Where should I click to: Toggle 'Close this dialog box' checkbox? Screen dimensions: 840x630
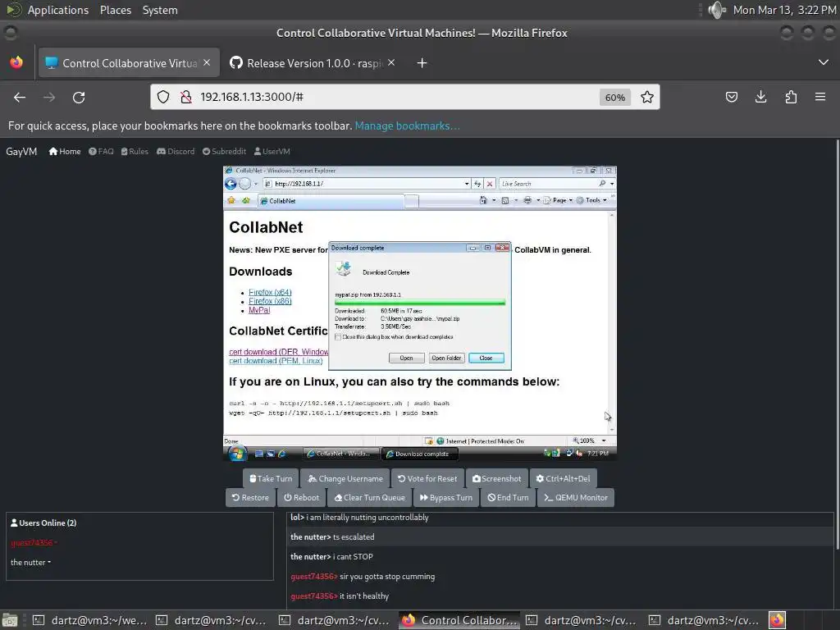[338, 337]
